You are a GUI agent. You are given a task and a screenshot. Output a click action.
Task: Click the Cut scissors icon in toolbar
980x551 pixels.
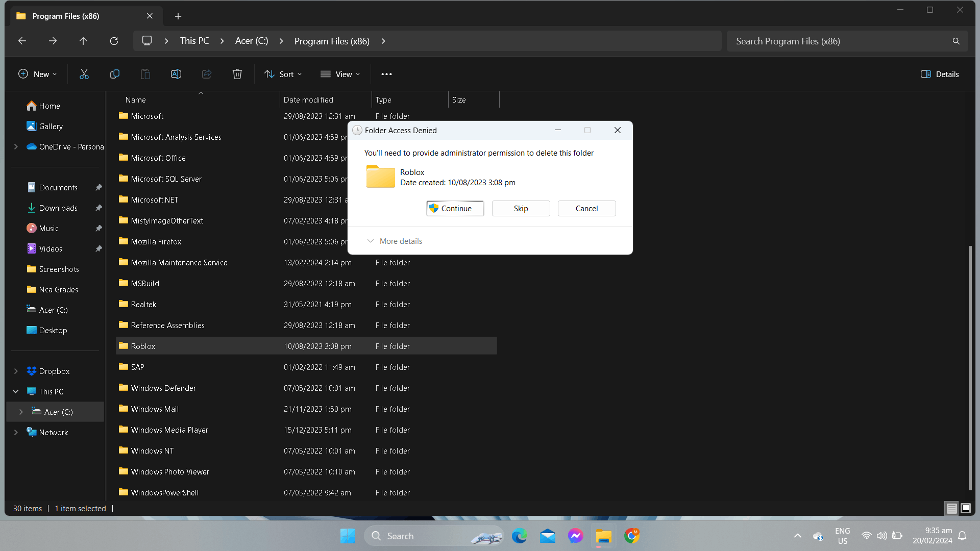(84, 74)
